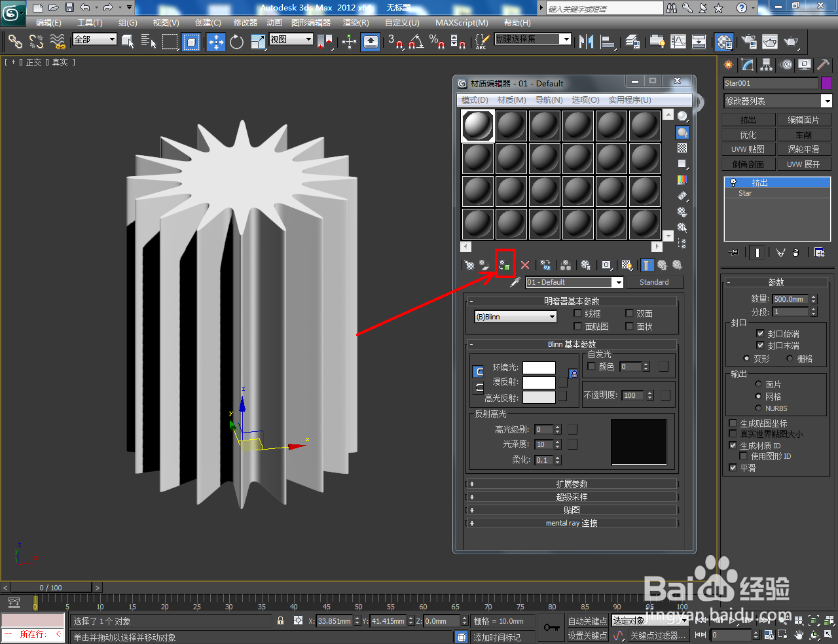Expand mental ray 连接 rollout
Screen dimensions: 838x644
572,523
